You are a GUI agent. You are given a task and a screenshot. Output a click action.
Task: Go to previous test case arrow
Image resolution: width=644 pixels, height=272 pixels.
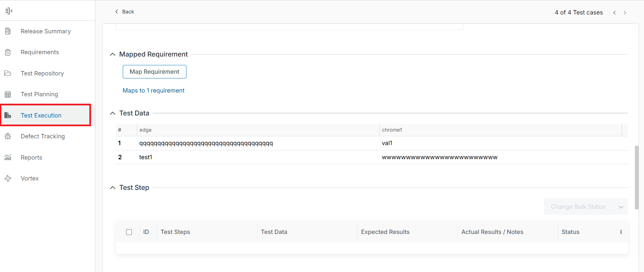[614, 12]
